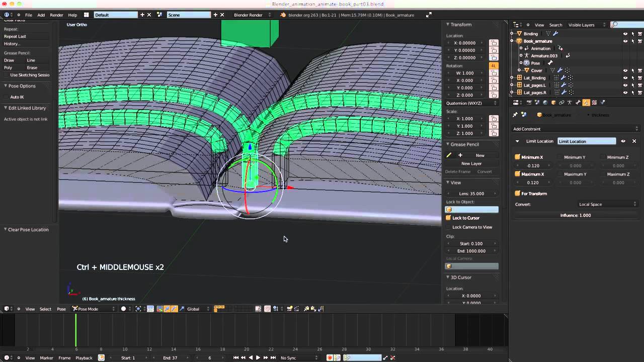Enable the Minimum Y checkbox
644x362 pixels.
560,157
